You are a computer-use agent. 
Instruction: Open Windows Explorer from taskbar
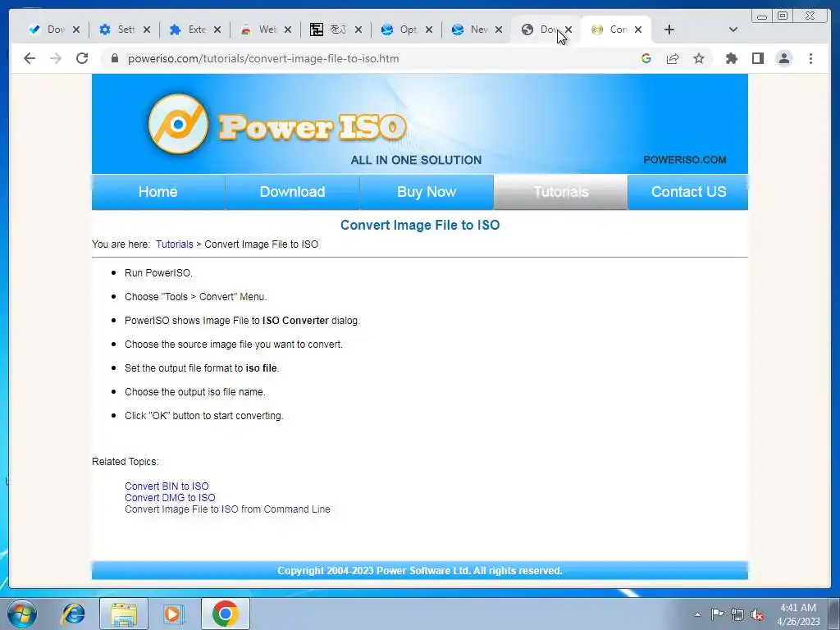pos(124,614)
